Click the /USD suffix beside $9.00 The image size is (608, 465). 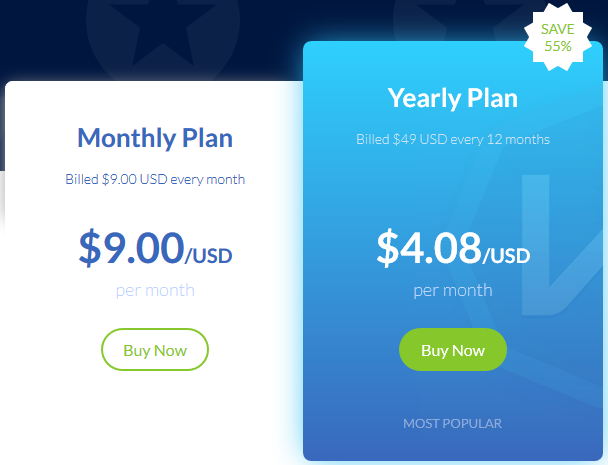click(209, 256)
